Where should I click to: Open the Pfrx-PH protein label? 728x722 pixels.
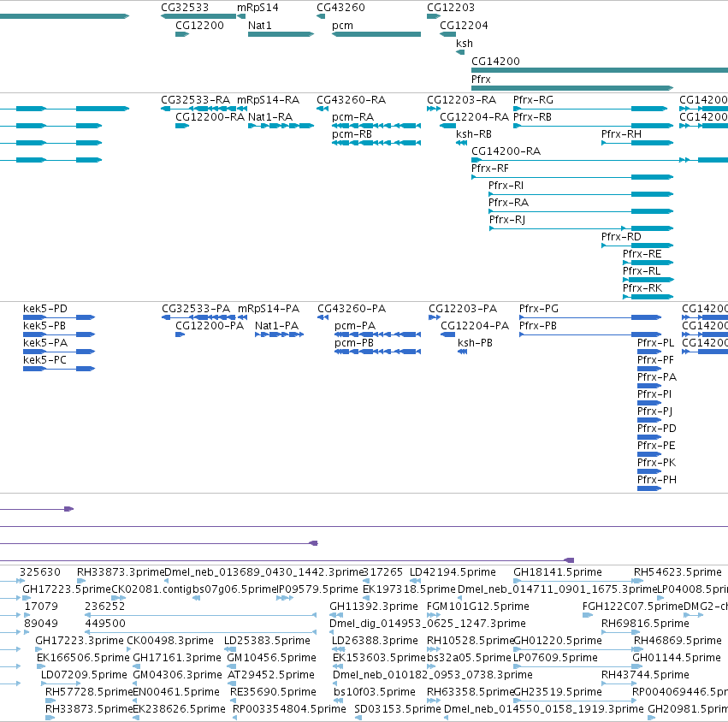coord(657,480)
